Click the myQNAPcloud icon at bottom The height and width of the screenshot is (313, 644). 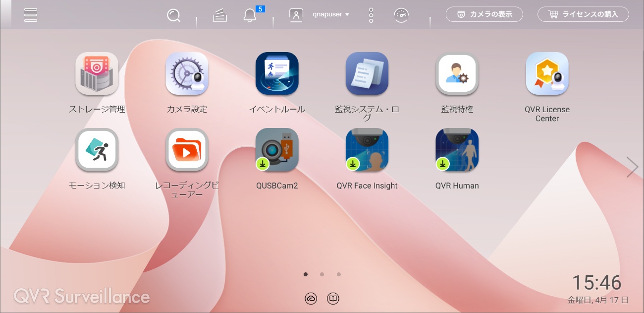pos(311,299)
